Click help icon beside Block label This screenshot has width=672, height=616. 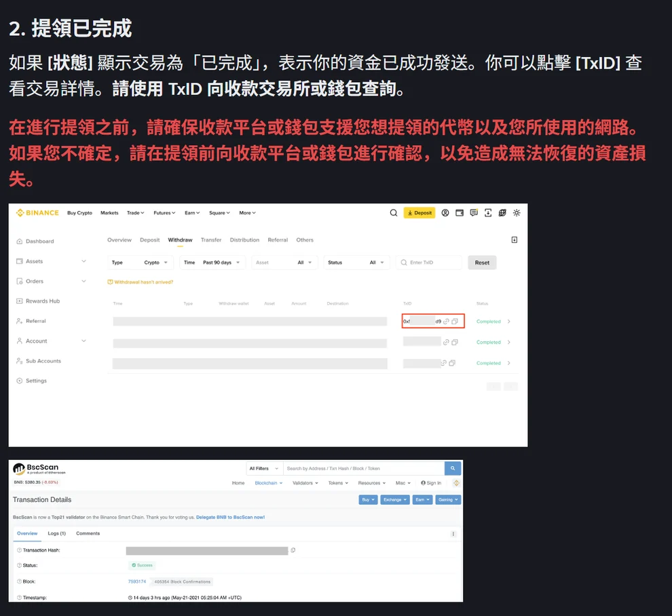point(19,581)
